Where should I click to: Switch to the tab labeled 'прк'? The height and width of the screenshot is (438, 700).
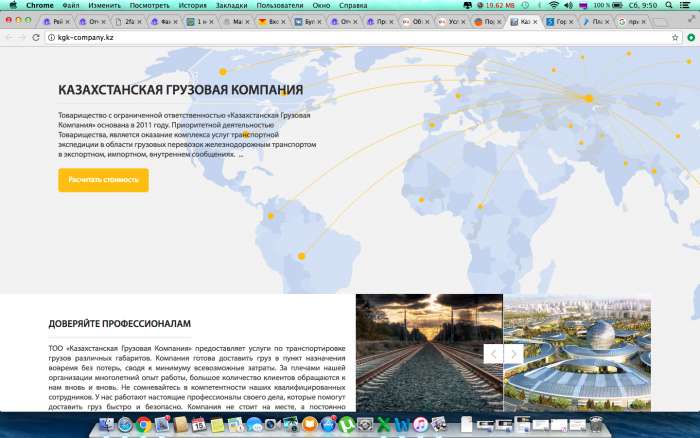click(630, 21)
